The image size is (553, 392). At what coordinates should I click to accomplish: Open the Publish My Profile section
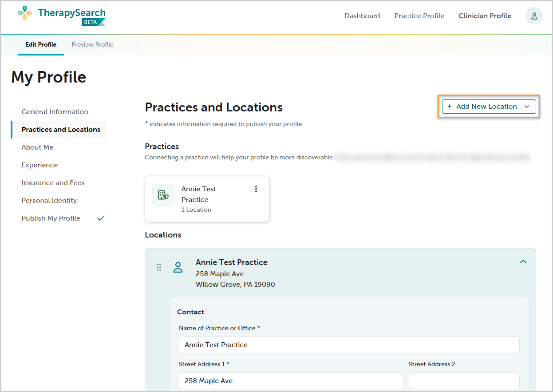tap(51, 218)
